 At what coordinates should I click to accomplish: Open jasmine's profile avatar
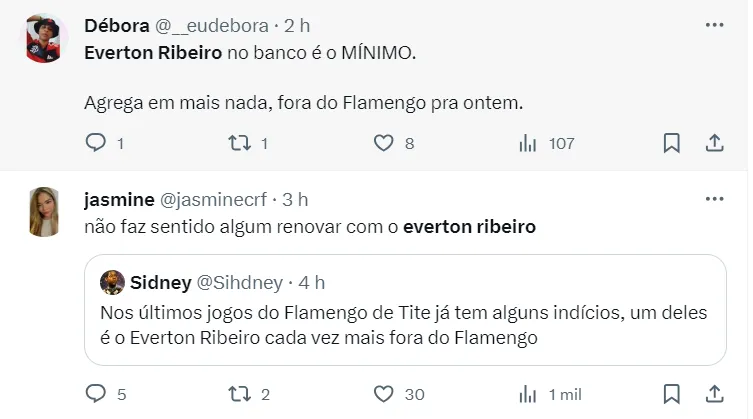pyautogui.click(x=43, y=212)
